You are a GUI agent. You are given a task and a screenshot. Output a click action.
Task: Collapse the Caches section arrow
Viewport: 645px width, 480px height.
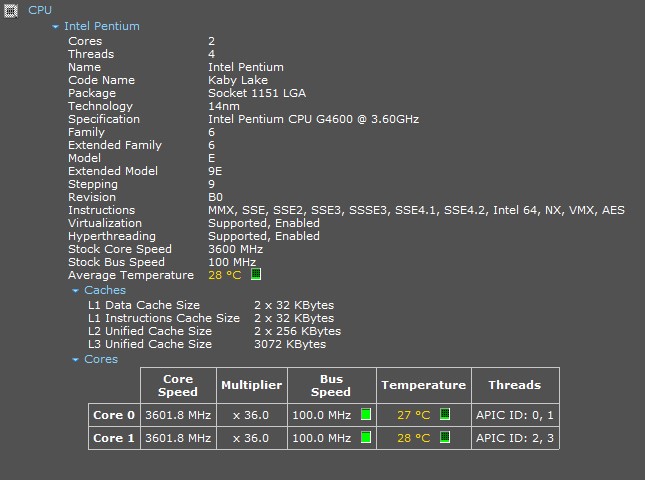pyautogui.click(x=75, y=291)
